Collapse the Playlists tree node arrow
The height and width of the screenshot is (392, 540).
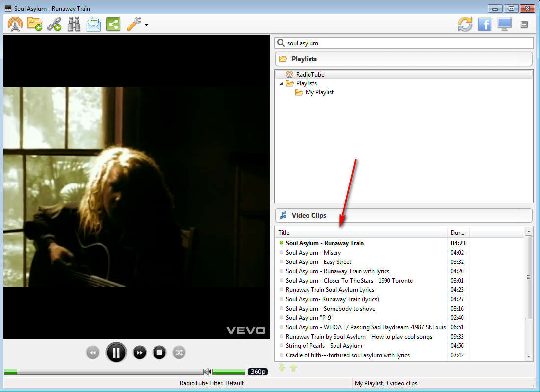pyautogui.click(x=281, y=84)
